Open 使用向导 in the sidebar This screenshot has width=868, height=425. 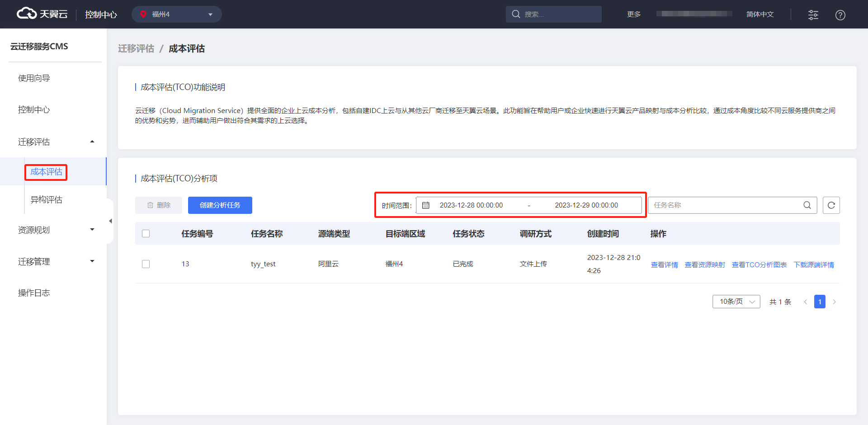pyautogui.click(x=34, y=78)
